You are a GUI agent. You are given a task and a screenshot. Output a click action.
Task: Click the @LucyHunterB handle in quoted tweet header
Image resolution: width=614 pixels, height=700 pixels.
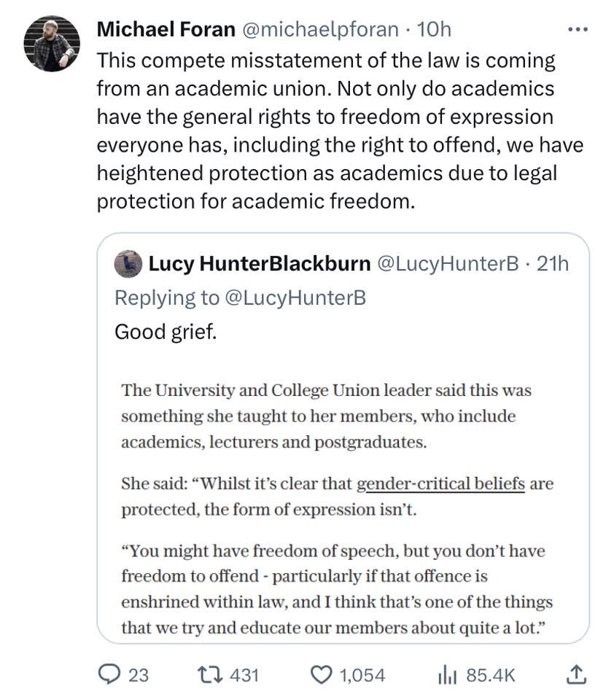448,263
